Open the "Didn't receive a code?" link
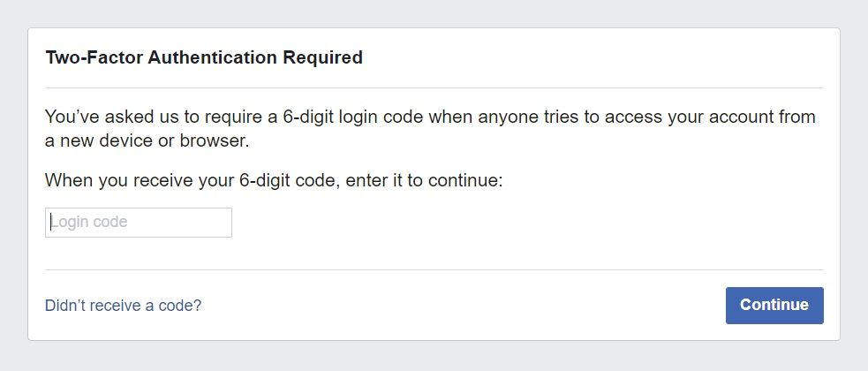Screen dimensions: 868x371 [123, 306]
